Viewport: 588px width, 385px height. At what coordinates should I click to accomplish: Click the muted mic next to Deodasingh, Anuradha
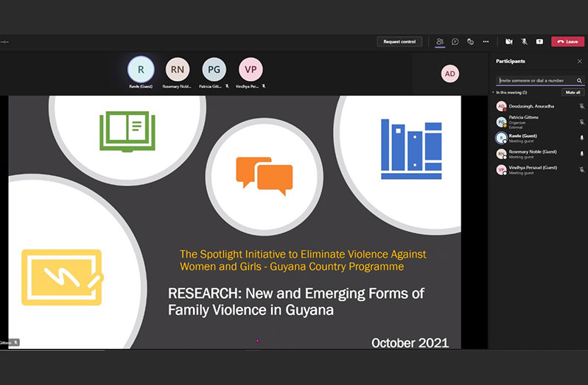(581, 106)
